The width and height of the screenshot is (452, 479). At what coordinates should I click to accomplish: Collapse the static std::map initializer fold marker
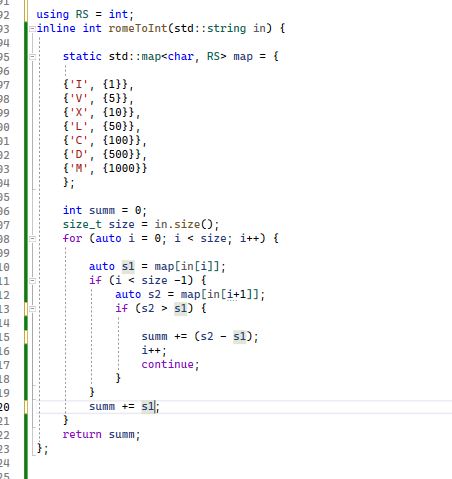[32, 57]
